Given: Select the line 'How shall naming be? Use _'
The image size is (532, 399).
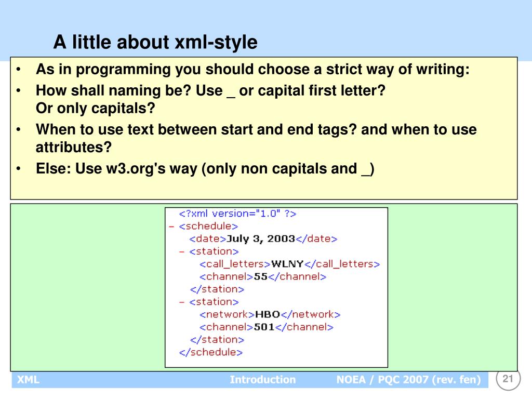Looking at the screenshot, I should [210, 90].
